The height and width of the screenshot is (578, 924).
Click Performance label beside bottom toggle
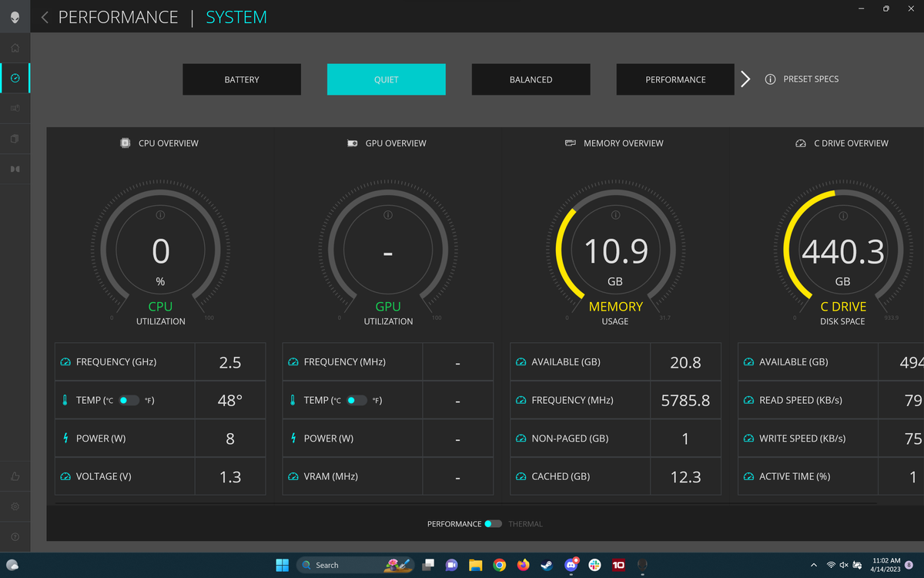(x=454, y=524)
